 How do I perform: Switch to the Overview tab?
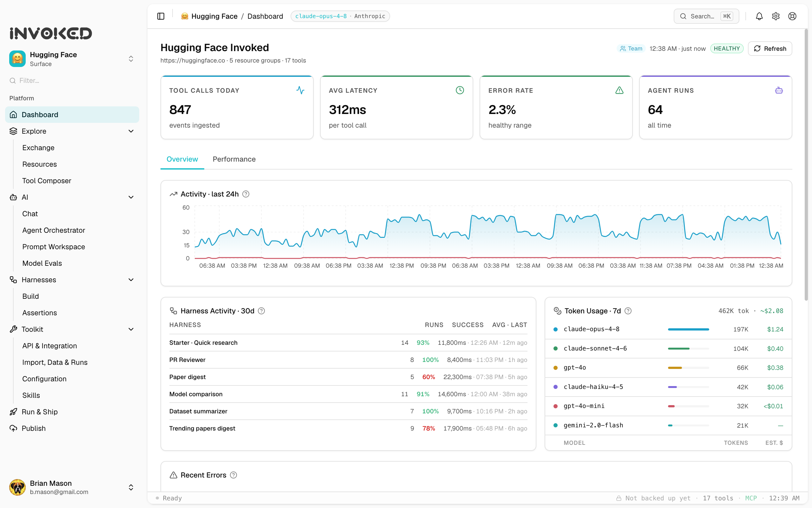(182, 159)
